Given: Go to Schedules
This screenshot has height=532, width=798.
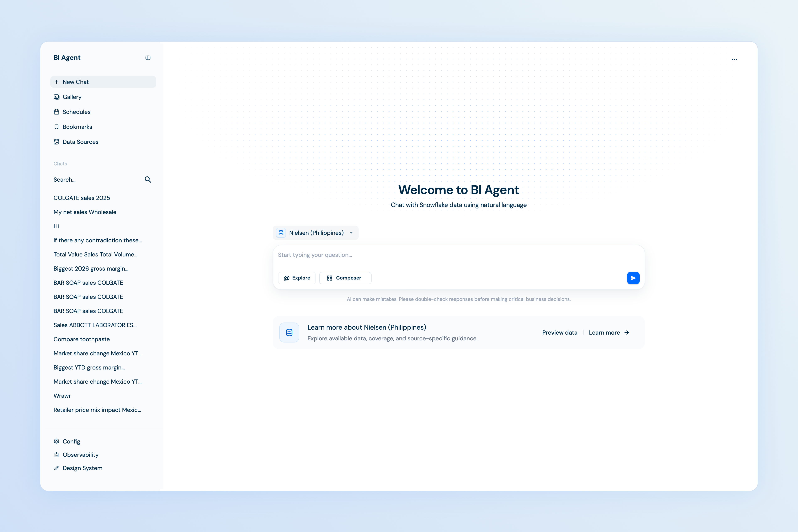Looking at the screenshot, I should click(x=103, y=112).
